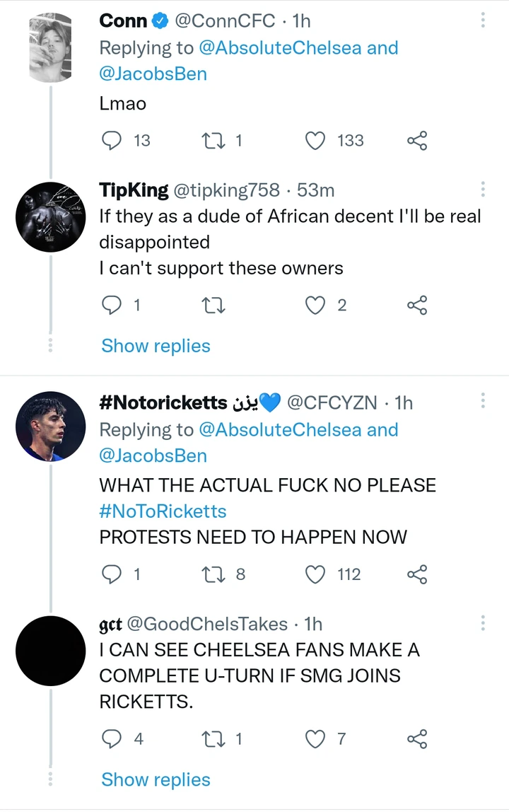Reply to the "PROTESTS NEED TO HAPPEN NOW" tweet
Screen dimensions: 509x812
pyautogui.click(x=112, y=574)
